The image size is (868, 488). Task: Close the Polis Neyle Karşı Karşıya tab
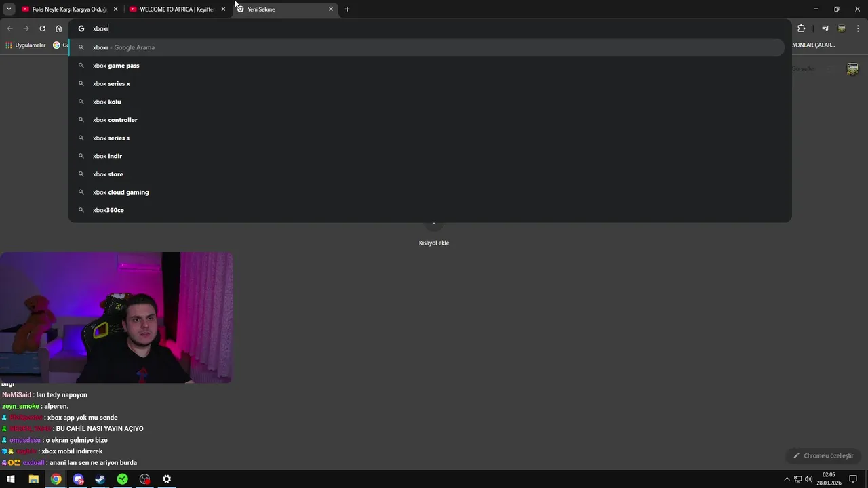coord(115,9)
